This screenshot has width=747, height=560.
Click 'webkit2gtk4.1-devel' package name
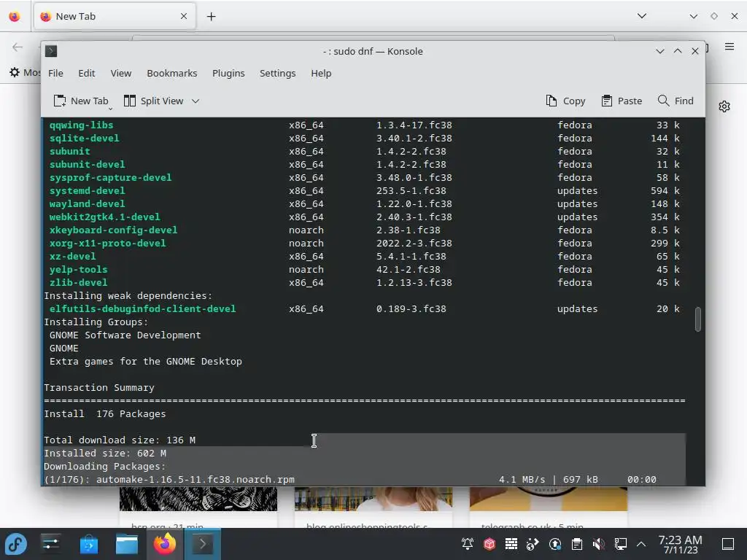pyautogui.click(x=105, y=217)
